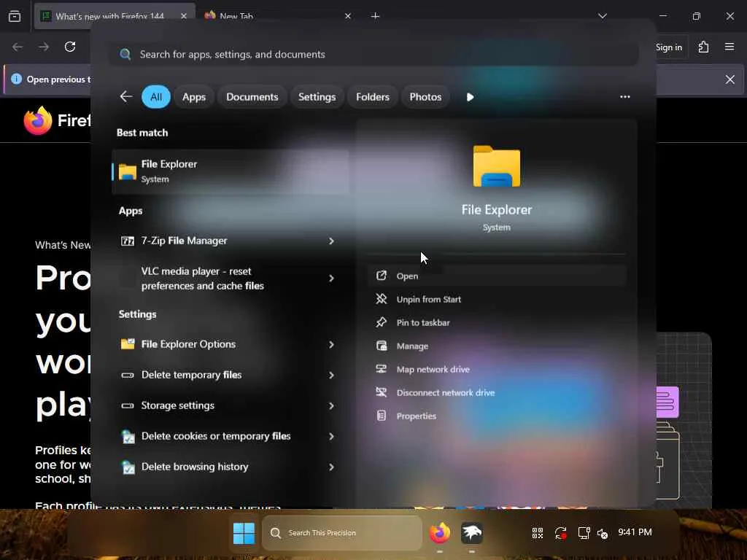Click the Delete temporary files storage icon
This screenshot has width=747, height=560.
tap(127, 376)
